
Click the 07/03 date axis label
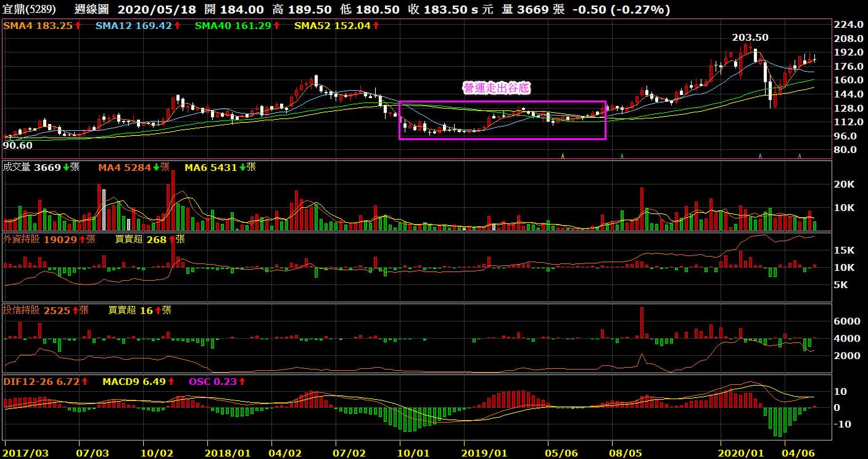click(93, 453)
